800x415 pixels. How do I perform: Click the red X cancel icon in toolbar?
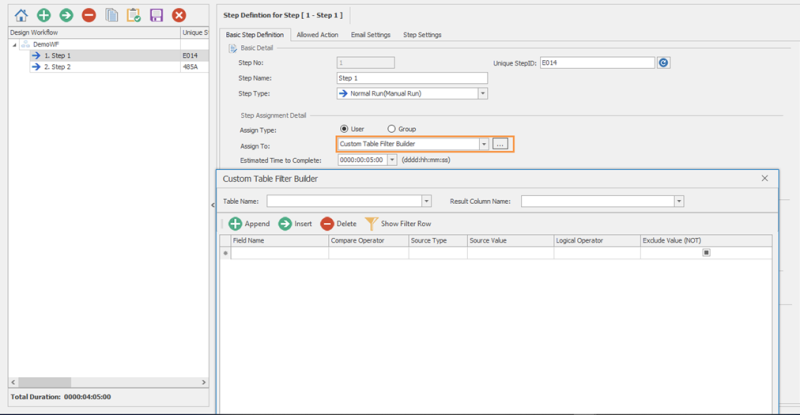179,15
